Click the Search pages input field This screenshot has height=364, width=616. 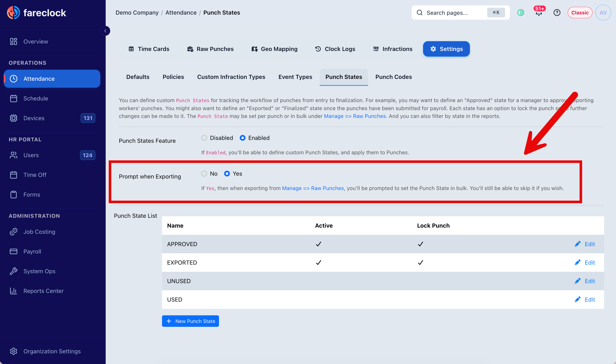pos(460,13)
